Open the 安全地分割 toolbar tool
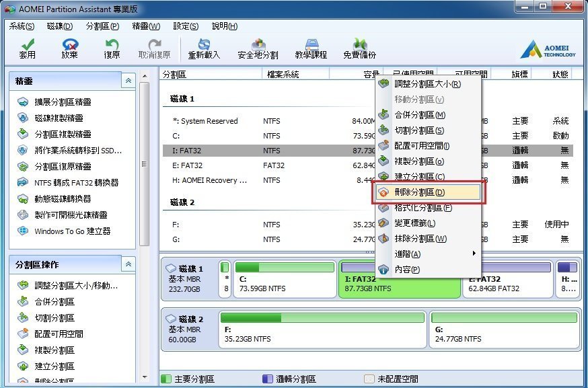Viewport: 588px width, 388px height. coord(258,48)
